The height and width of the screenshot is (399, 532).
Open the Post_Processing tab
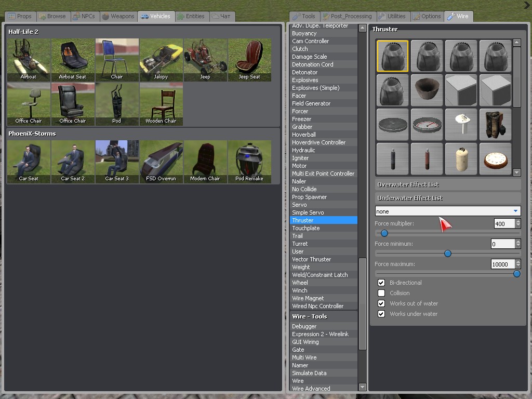point(347,16)
